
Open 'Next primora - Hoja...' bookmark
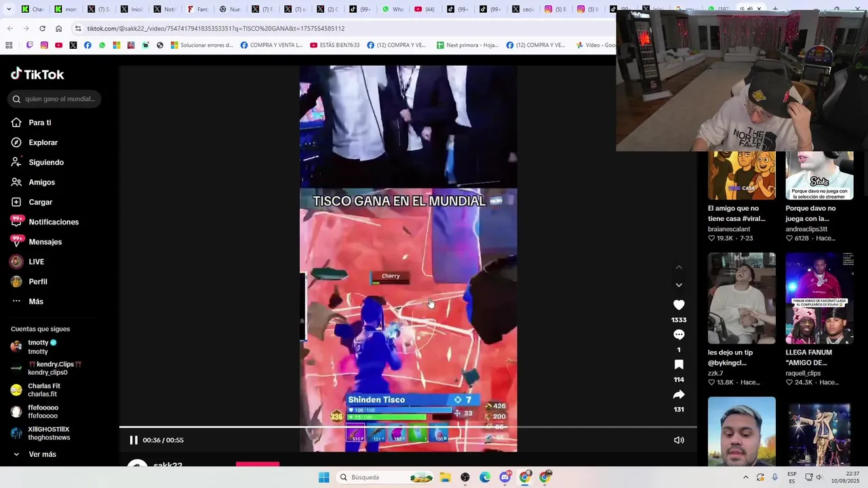coord(468,45)
